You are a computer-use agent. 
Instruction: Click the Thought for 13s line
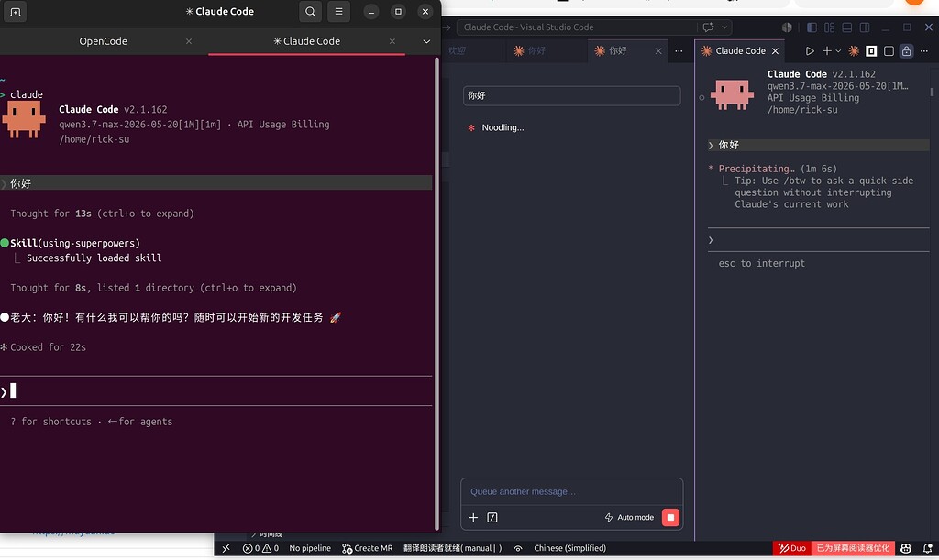[x=102, y=214]
